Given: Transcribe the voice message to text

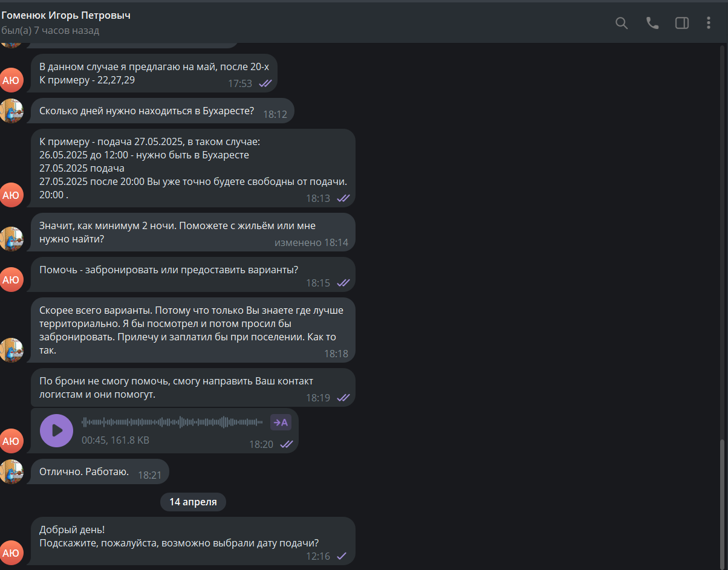Looking at the screenshot, I should [x=281, y=423].
